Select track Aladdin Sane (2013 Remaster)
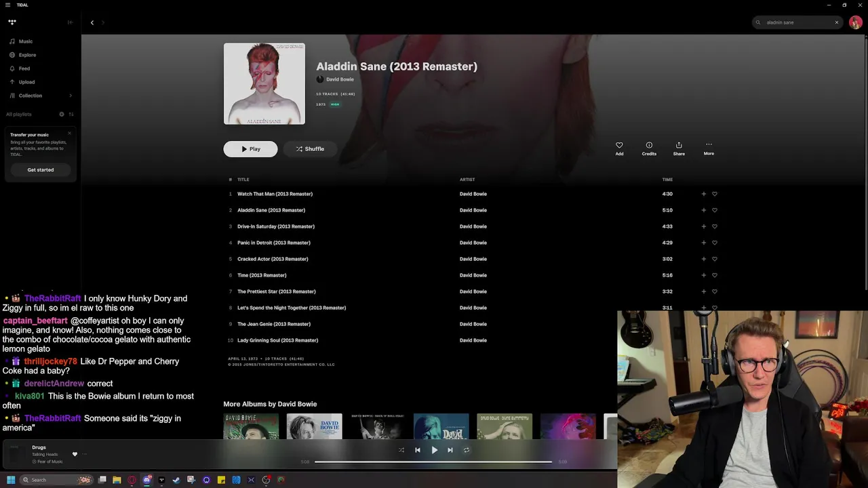 (271, 210)
